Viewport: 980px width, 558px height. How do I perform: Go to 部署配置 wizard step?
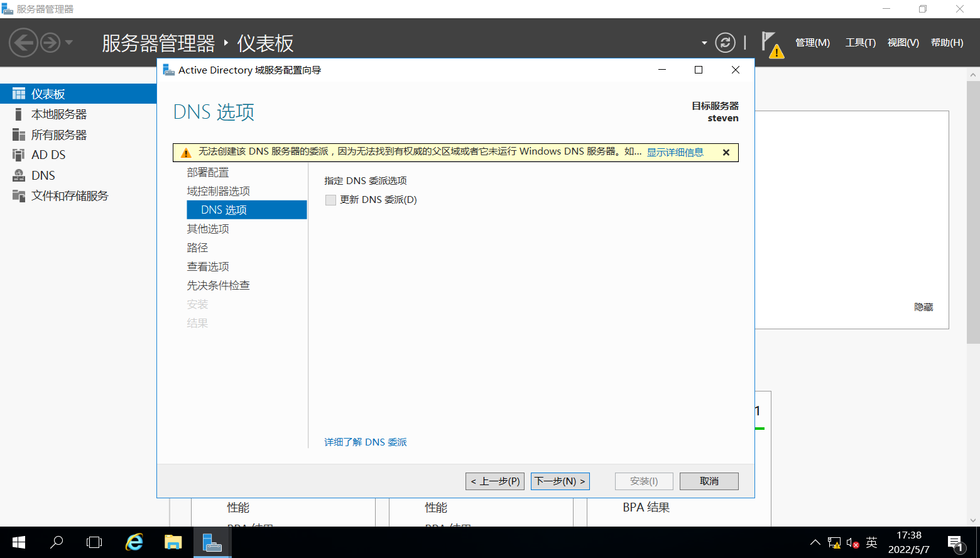(x=208, y=172)
